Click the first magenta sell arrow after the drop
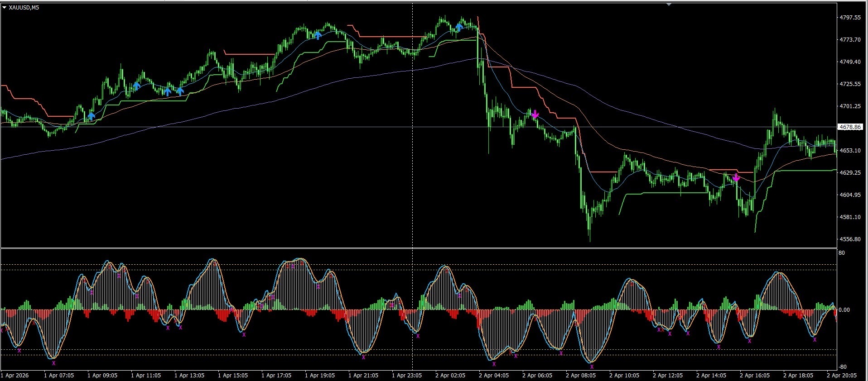 pyautogui.click(x=535, y=114)
